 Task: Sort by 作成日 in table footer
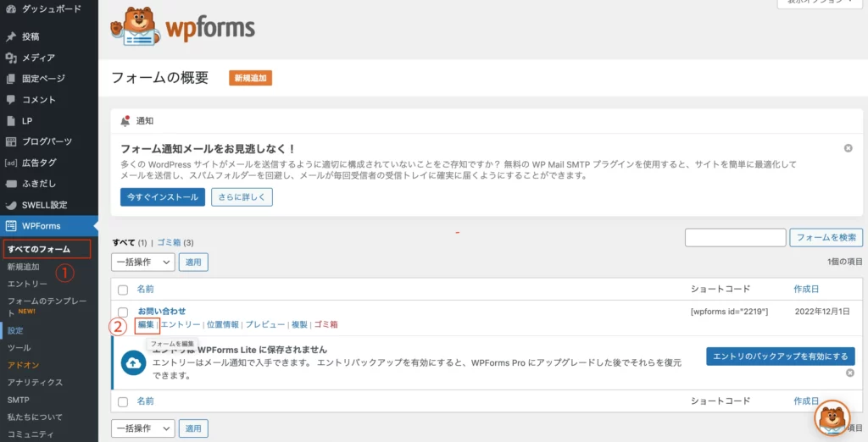tap(806, 401)
